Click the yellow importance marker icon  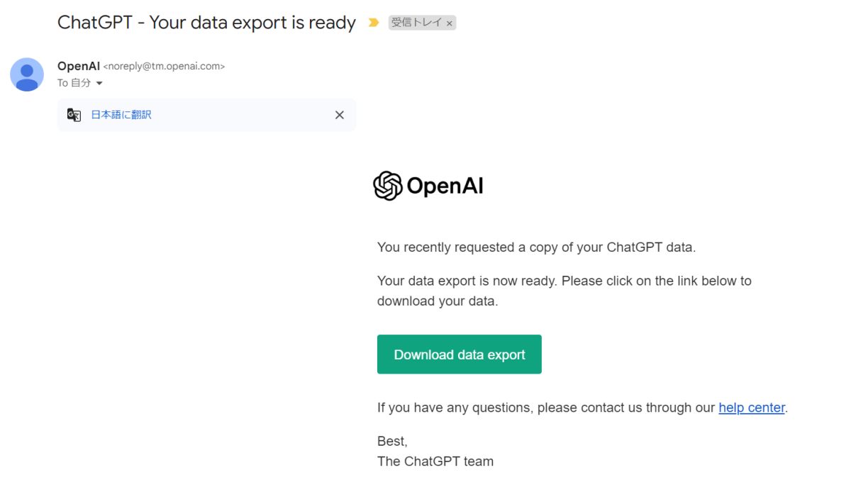[x=374, y=23]
